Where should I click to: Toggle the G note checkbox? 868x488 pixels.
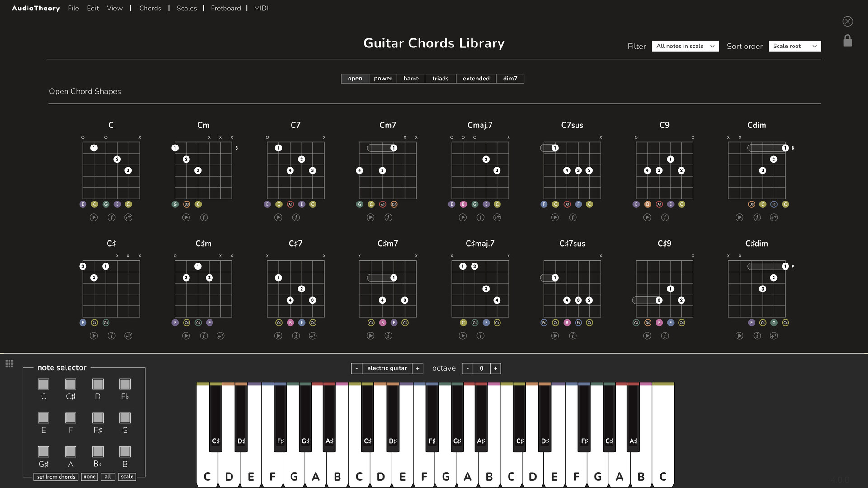click(x=125, y=418)
